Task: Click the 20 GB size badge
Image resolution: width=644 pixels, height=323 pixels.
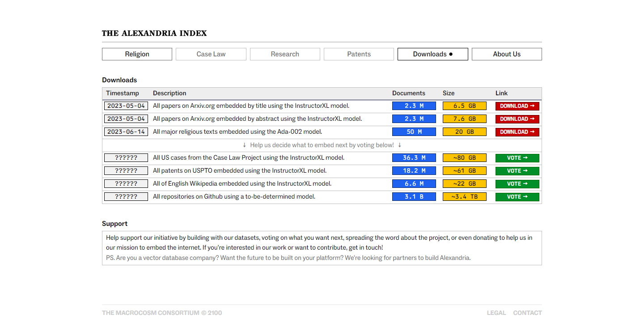Action: 465,132
